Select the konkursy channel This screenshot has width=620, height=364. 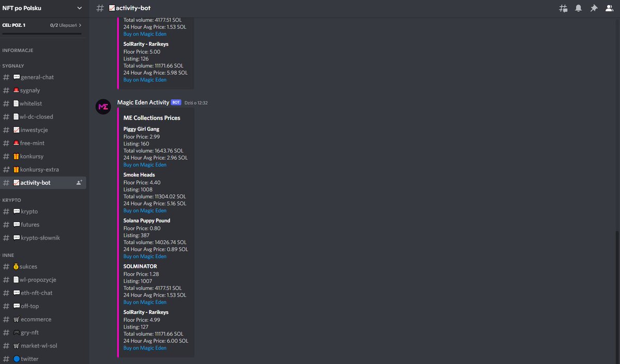43,156
